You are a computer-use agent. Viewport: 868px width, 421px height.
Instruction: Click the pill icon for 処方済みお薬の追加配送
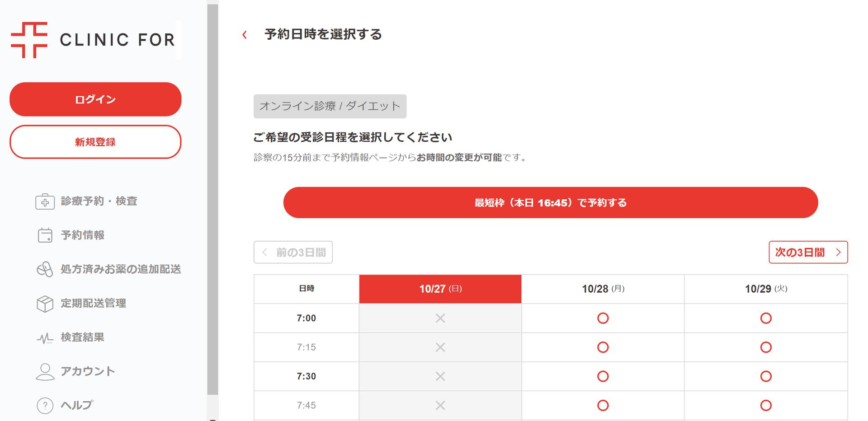(x=45, y=269)
